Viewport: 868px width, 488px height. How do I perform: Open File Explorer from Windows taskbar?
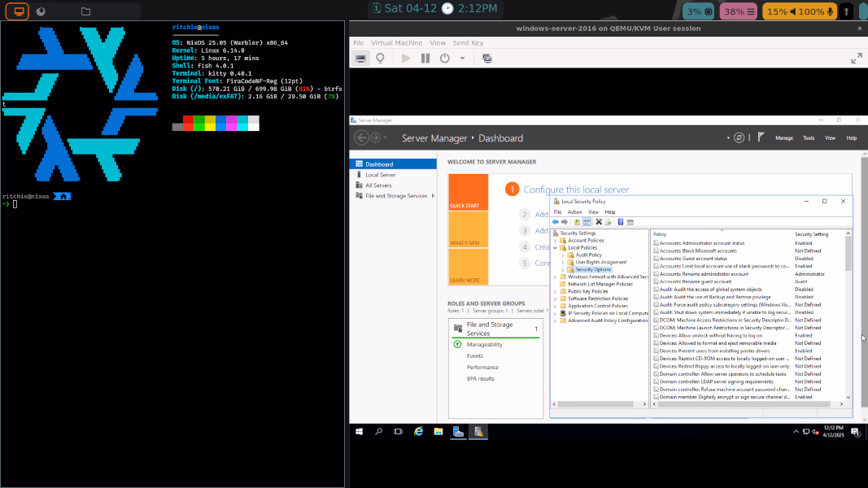point(438,432)
